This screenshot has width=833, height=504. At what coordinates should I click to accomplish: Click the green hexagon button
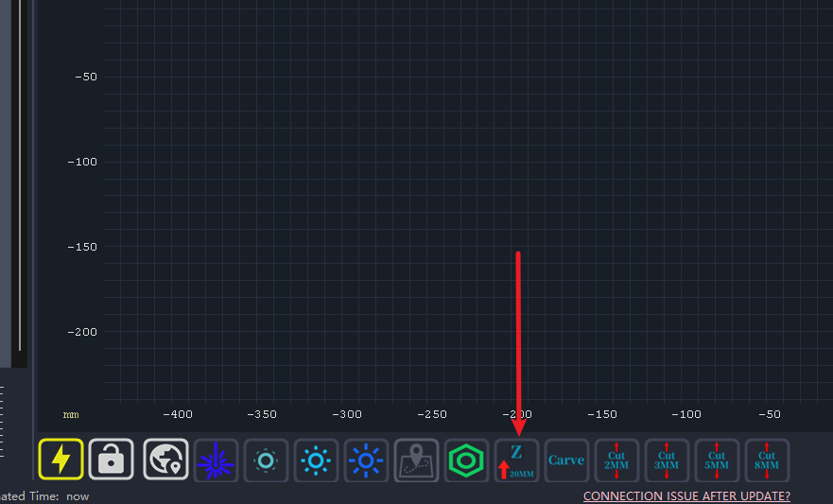click(466, 461)
